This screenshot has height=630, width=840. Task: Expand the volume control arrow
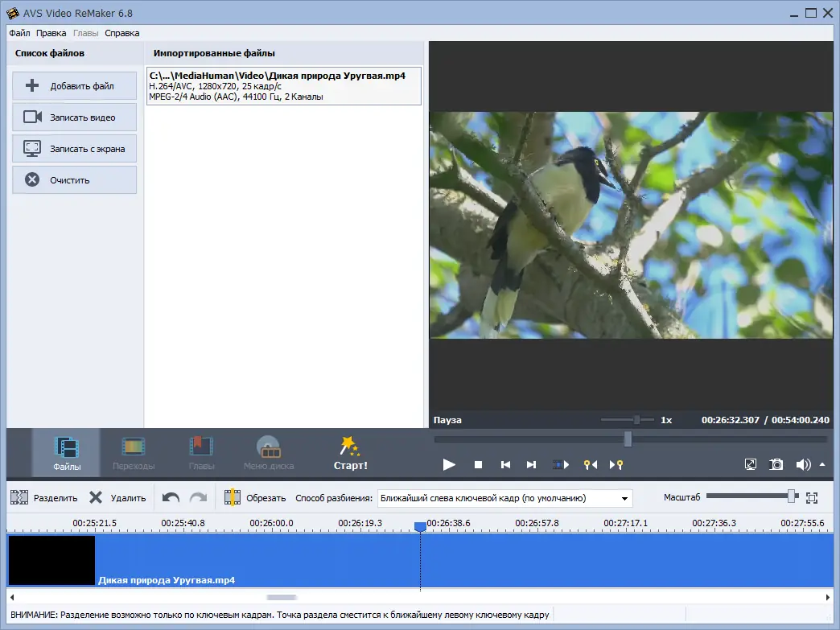coord(821,464)
